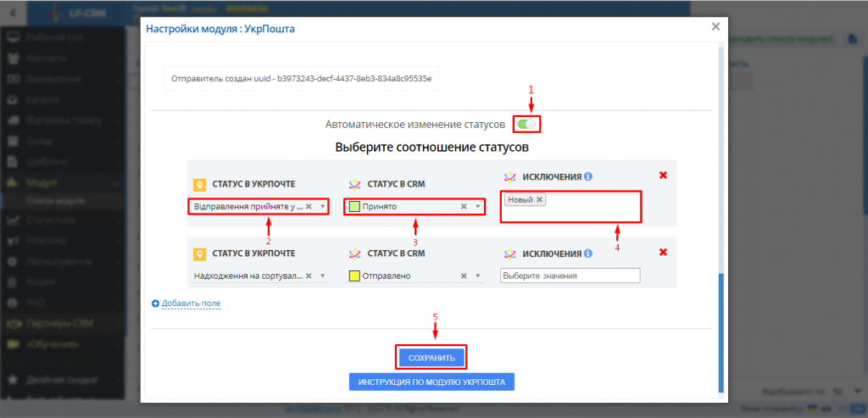This screenshot has width=868, height=418.
Task: Expand arrow of the 'Отправлено' dropdown
Action: (x=478, y=276)
